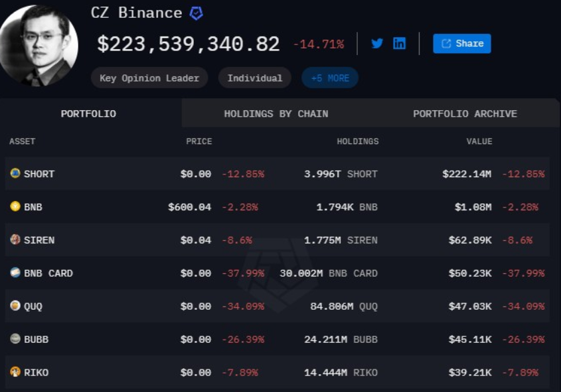Open the Twitter profile icon
The image size is (561, 392).
pos(377,43)
